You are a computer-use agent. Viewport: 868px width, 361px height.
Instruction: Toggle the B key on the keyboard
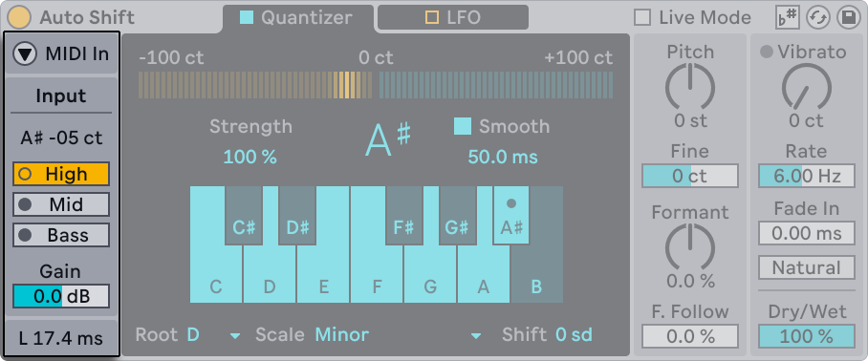point(537,274)
